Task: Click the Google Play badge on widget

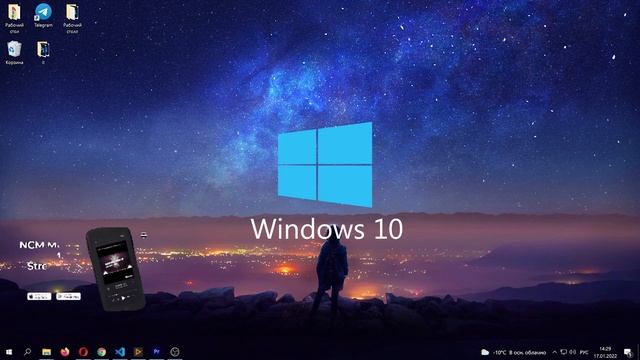Action: [x=68, y=296]
